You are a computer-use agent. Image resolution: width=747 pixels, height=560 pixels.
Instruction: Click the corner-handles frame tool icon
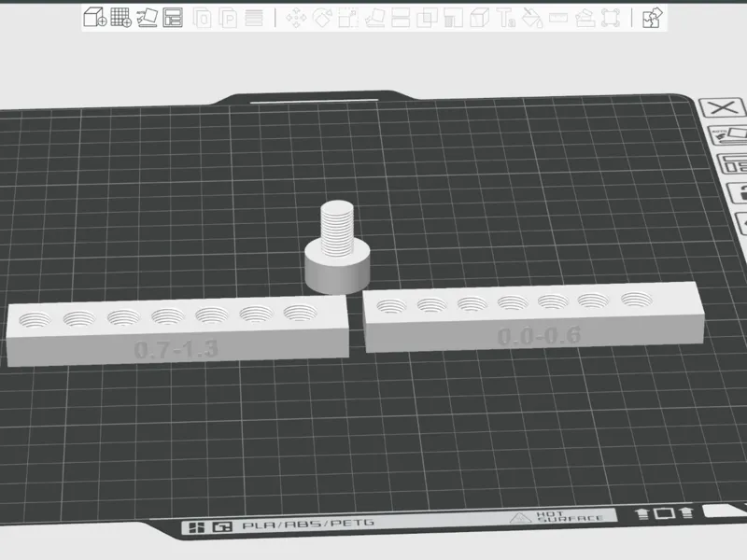[x=611, y=18]
